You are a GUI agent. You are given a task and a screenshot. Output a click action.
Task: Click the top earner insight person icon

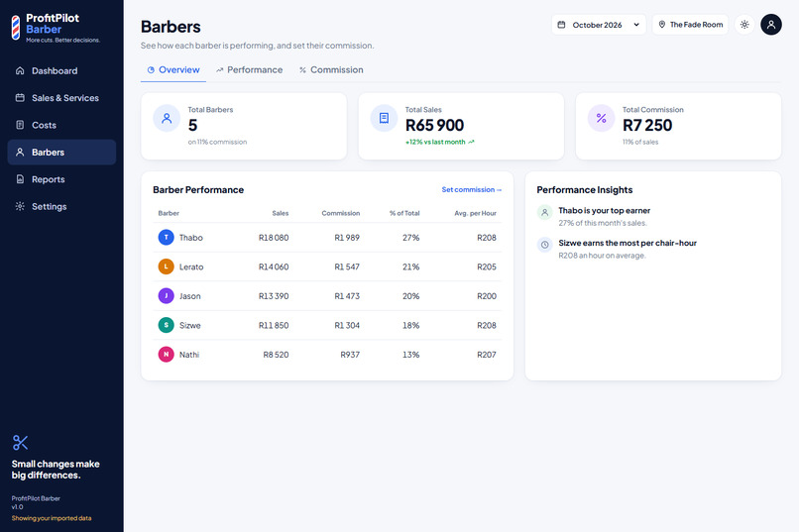(544, 212)
